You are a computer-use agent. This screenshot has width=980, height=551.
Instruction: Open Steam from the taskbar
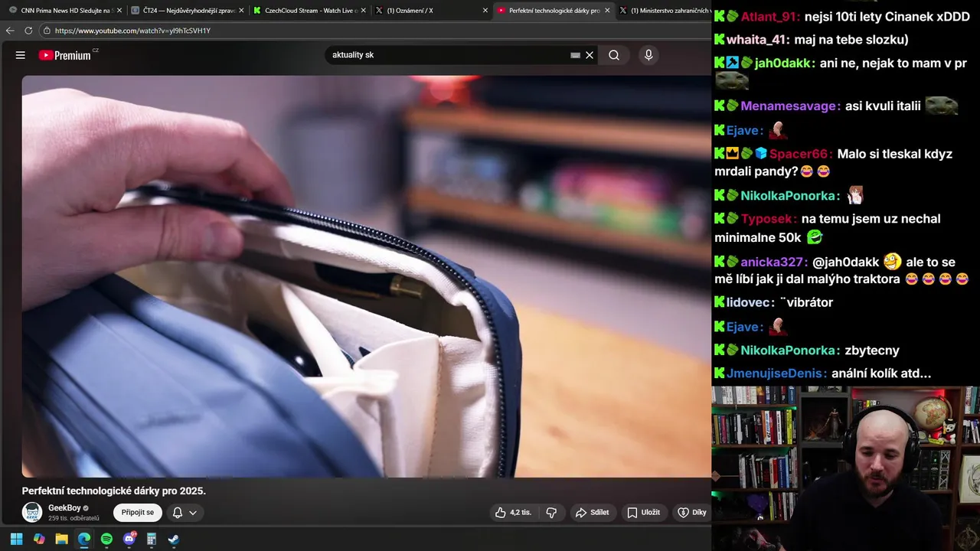[174, 539]
